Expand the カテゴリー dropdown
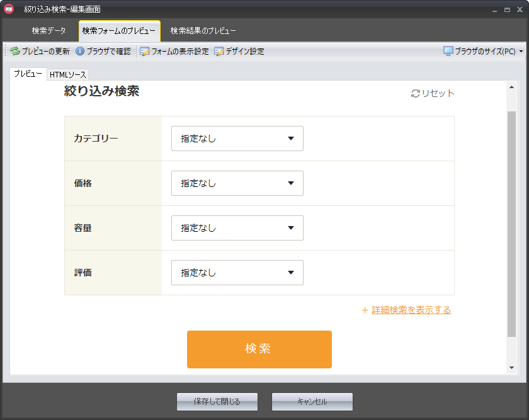The height and width of the screenshot is (420, 529). [237, 139]
